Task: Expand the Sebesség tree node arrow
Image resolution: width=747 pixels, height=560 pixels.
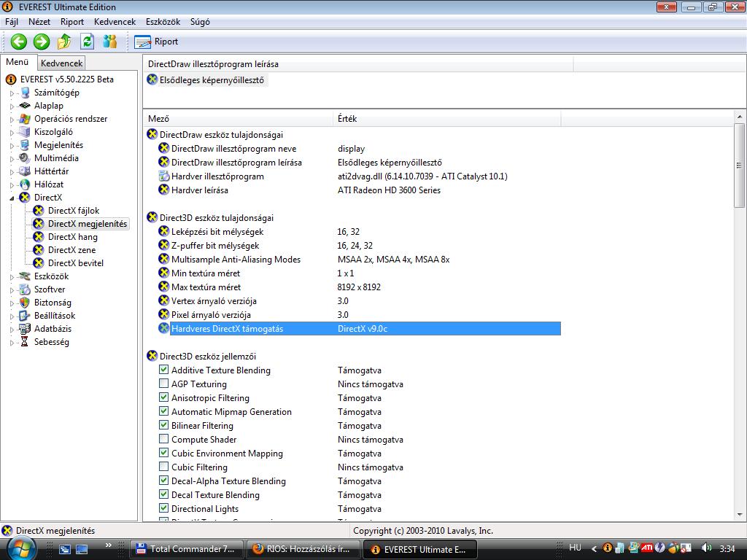Action: [12, 343]
